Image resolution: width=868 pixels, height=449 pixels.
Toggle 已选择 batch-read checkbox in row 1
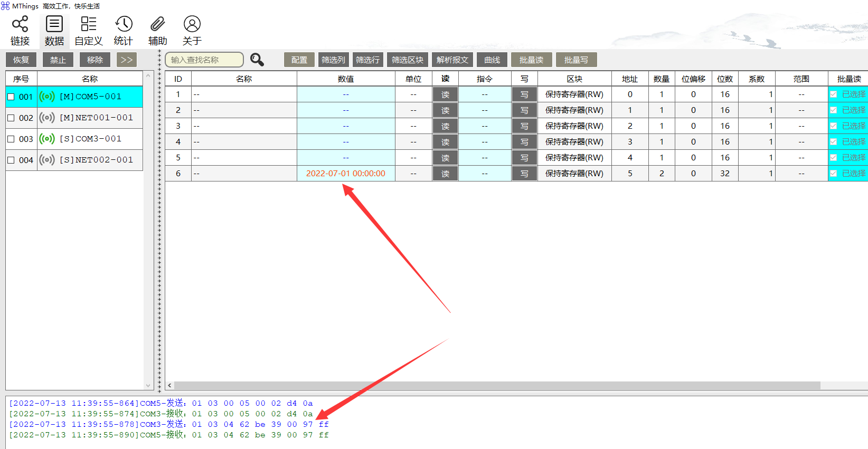click(834, 94)
